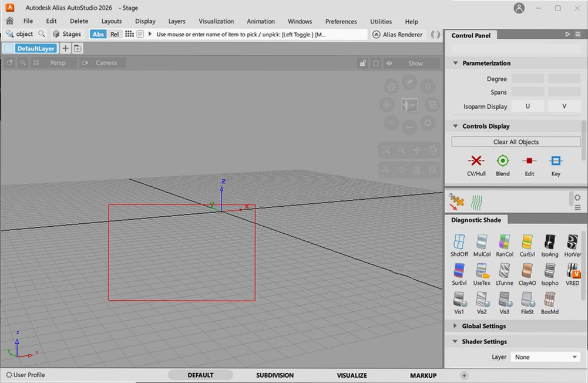Apply the MulCol multi-color shade
The image size is (588, 383).
point(482,246)
